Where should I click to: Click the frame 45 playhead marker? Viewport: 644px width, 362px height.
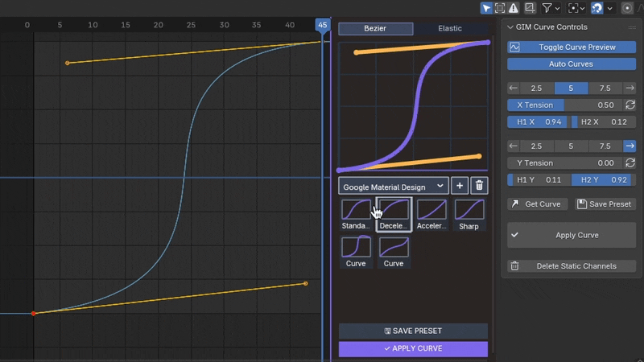click(x=323, y=25)
